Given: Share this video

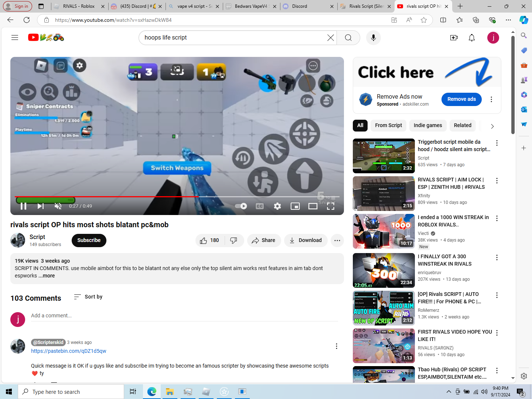Looking at the screenshot, I should (264, 241).
